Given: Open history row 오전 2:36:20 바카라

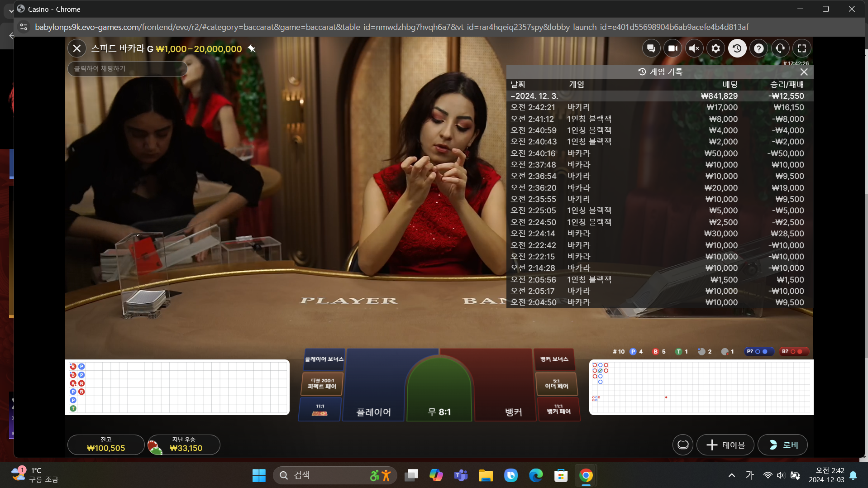Looking at the screenshot, I should pyautogui.click(x=659, y=188).
